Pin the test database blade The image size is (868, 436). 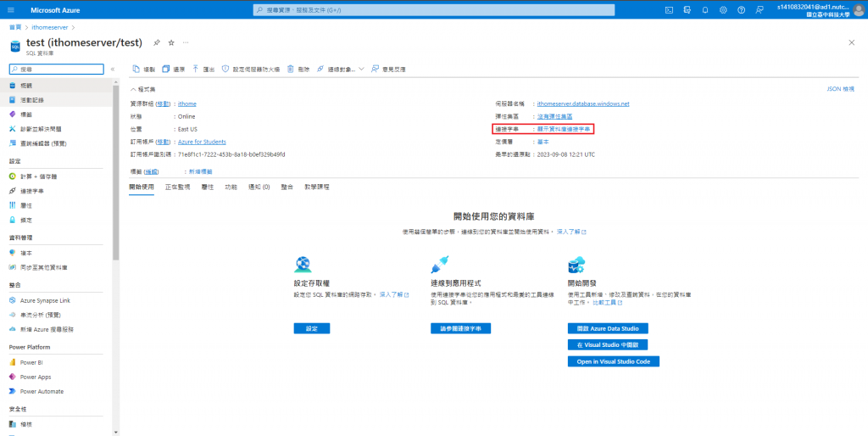pos(157,42)
